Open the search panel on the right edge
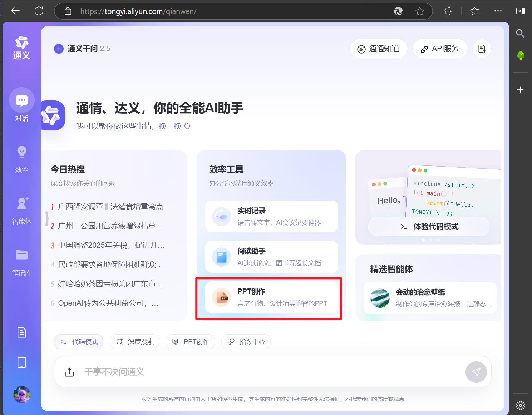The height and width of the screenshot is (415, 532). (x=520, y=33)
